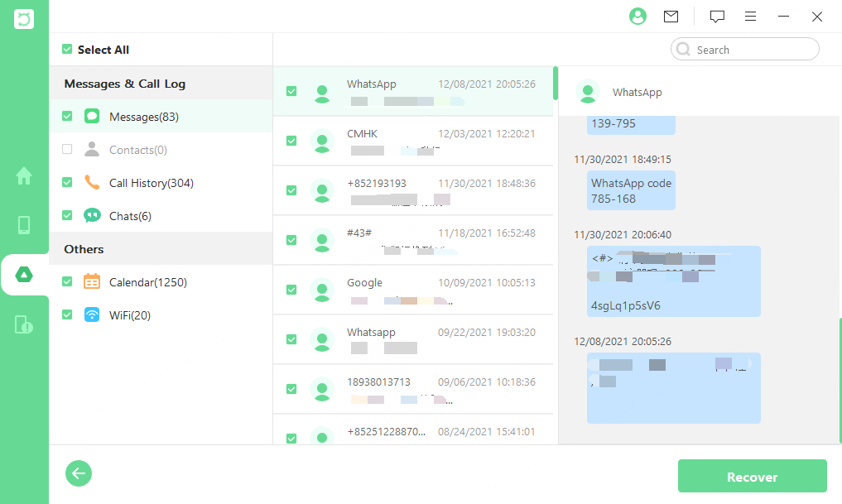The height and width of the screenshot is (504, 842).
Task: Select the Google message conversation
Action: pyautogui.click(x=414, y=290)
